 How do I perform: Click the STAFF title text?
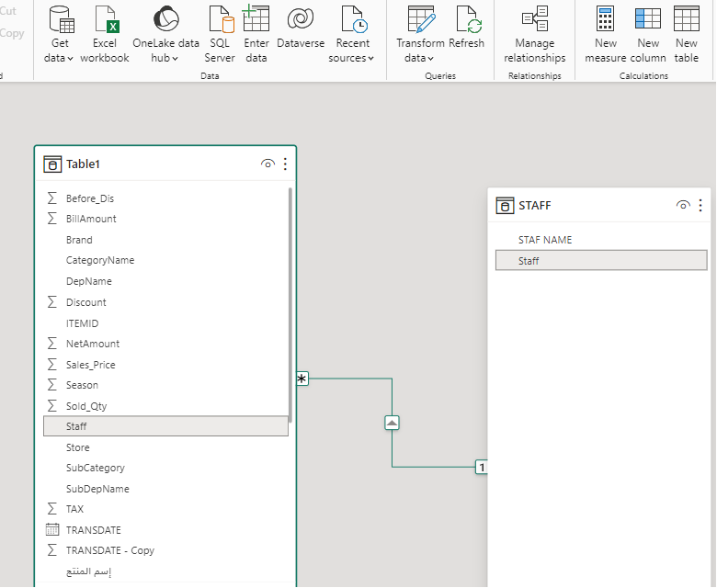tap(535, 206)
